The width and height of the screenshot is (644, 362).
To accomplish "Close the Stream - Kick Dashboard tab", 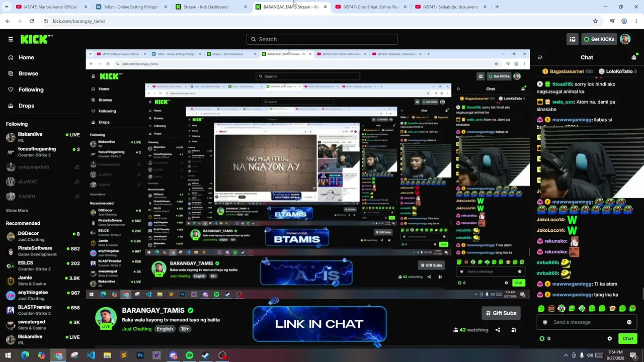I will (245, 7).
